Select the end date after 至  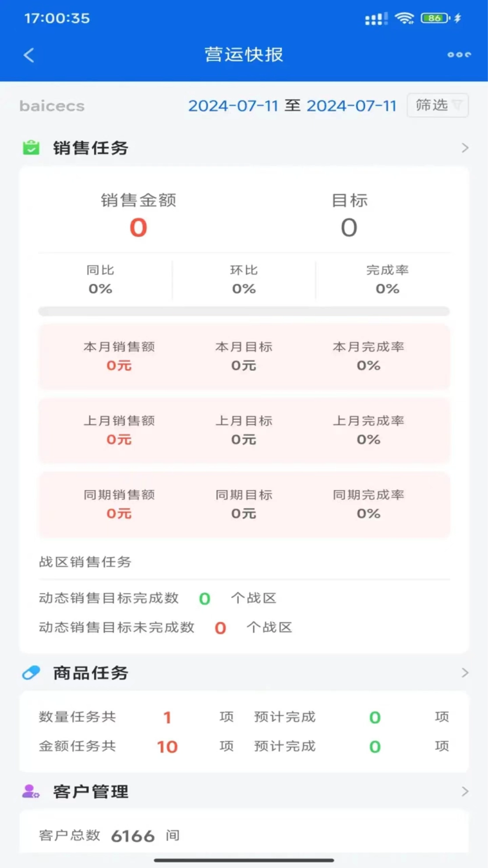tap(351, 106)
